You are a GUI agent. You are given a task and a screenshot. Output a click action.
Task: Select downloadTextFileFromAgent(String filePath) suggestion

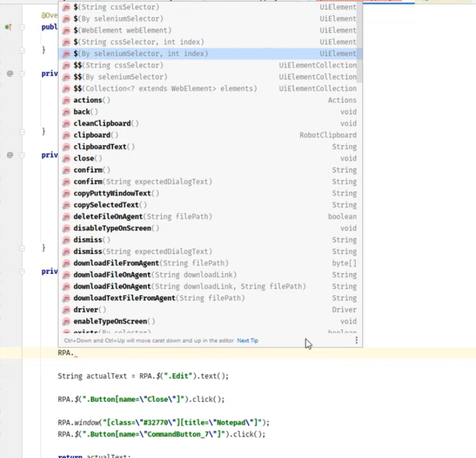pyautogui.click(x=210, y=298)
